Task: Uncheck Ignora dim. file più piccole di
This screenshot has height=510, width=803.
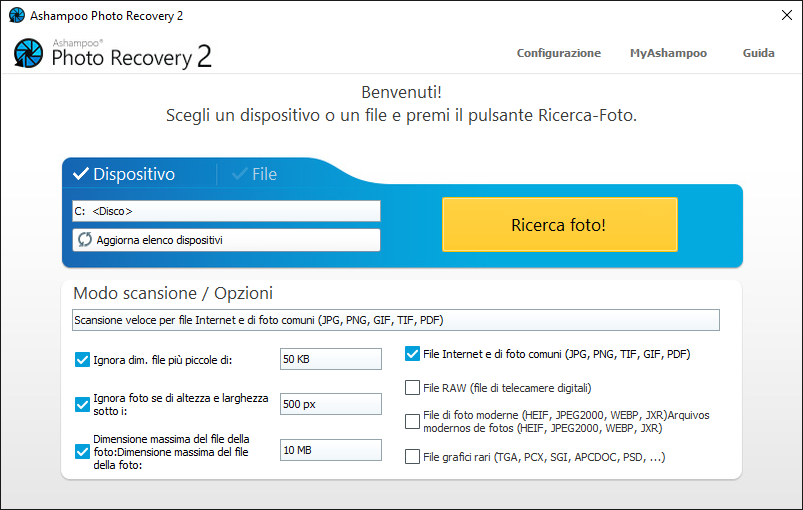Action: coord(82,359)
